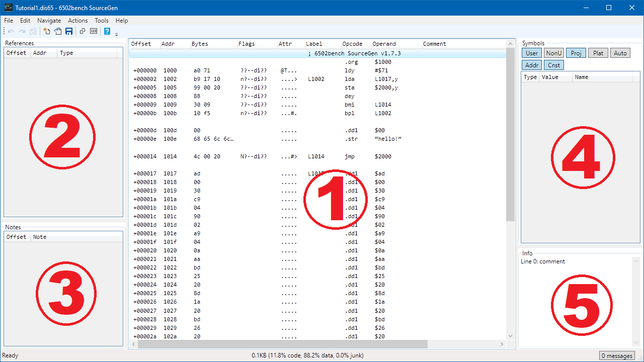Open the Edit menu
Viewport: 644px width, 362px height.
point(25,21)
